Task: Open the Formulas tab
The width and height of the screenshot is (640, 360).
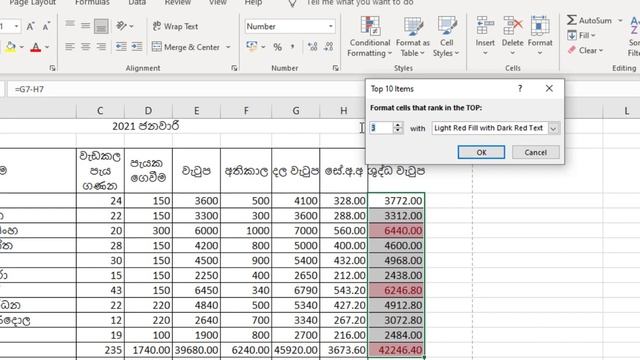Action: 92,3
